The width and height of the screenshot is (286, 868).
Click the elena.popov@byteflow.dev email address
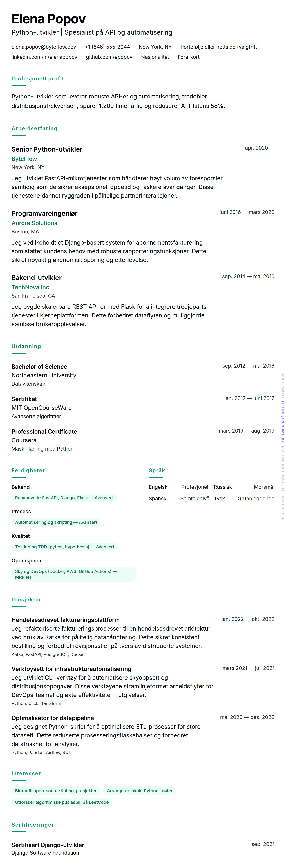click(44, 47)
